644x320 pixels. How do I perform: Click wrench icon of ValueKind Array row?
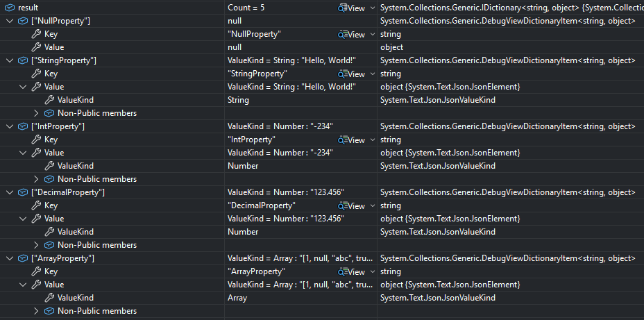point(50,298)
